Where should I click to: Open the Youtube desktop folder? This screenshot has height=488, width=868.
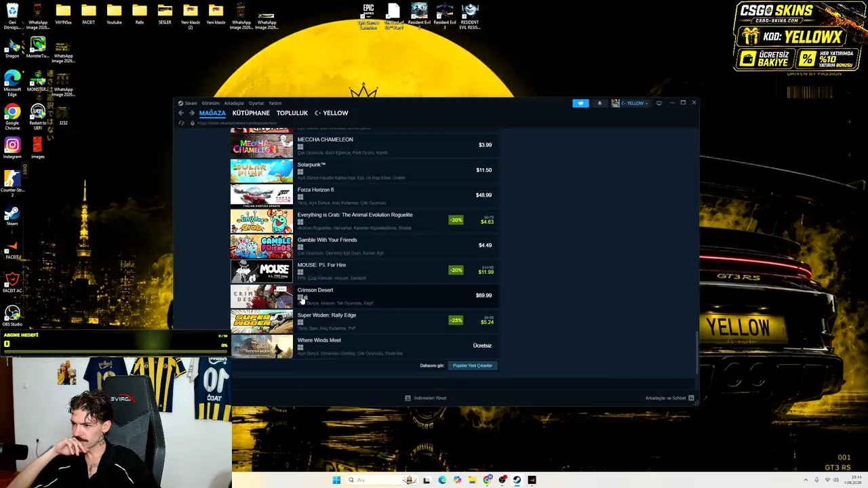point(114,14)
